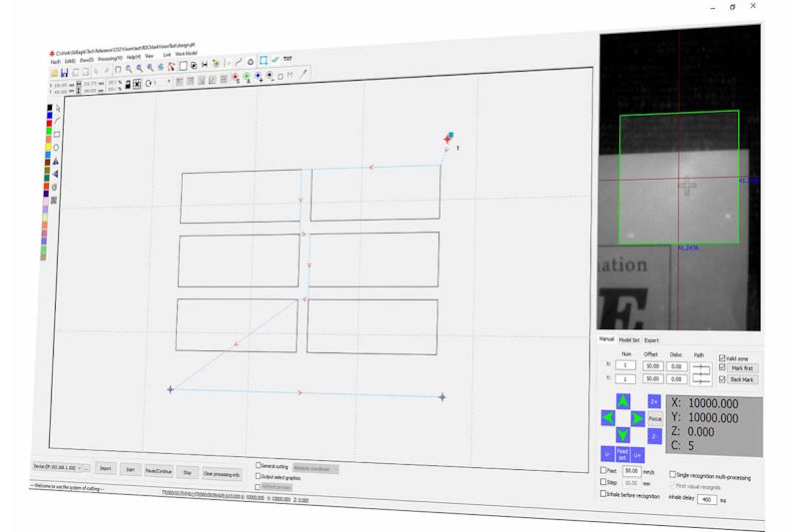Click the inhale delay input field
This screenshot has height=532, width=799.
point(707,498)
